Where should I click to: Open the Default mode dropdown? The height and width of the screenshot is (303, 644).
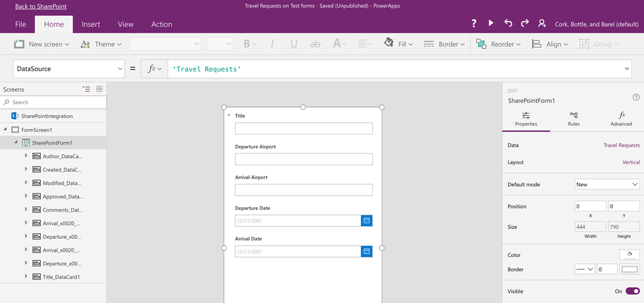coord(607,184)
